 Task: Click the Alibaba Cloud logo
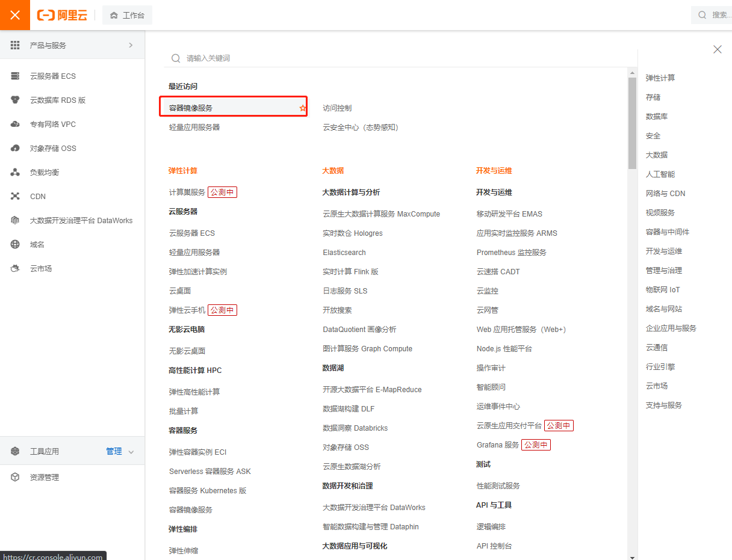pyautogui.click(x=62, y=15)
